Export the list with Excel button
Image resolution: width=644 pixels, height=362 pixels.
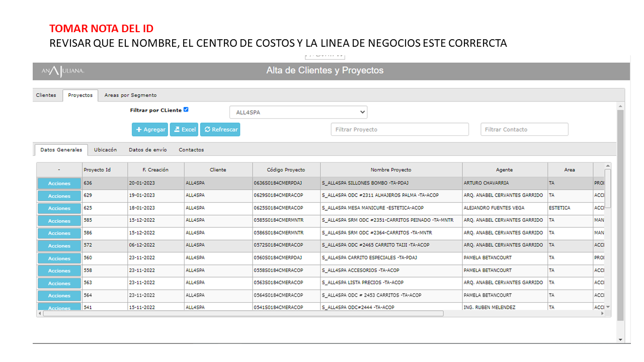184,130
